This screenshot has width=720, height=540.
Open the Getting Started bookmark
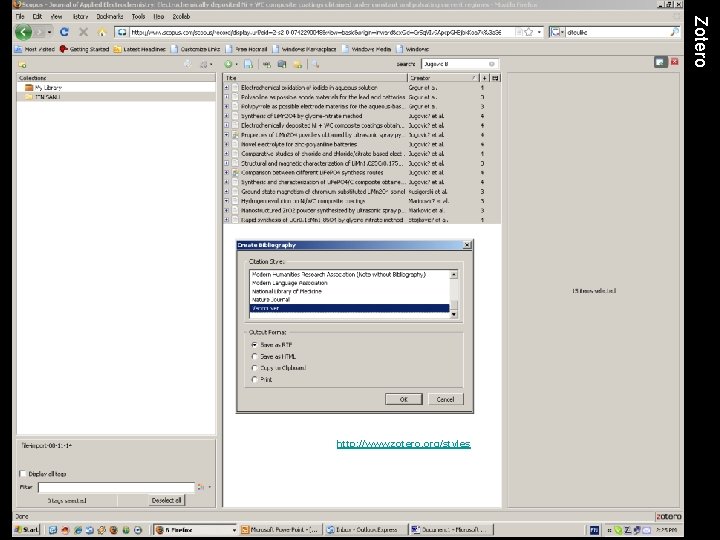pos(84,49)
